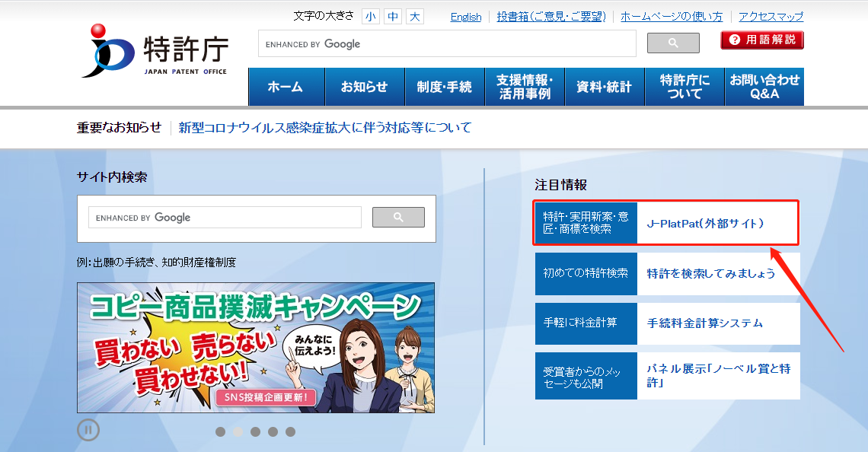Pause the banner carousel
868x452 pixels.
pyautogui.click(x=88, y=430)
